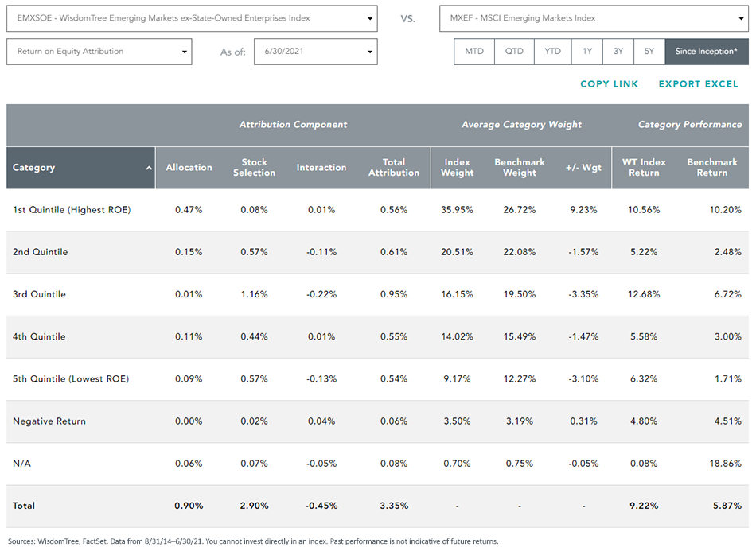Sort table by Stock Selection header
Viewport: 756px width, 555px height.
(254, 168)
